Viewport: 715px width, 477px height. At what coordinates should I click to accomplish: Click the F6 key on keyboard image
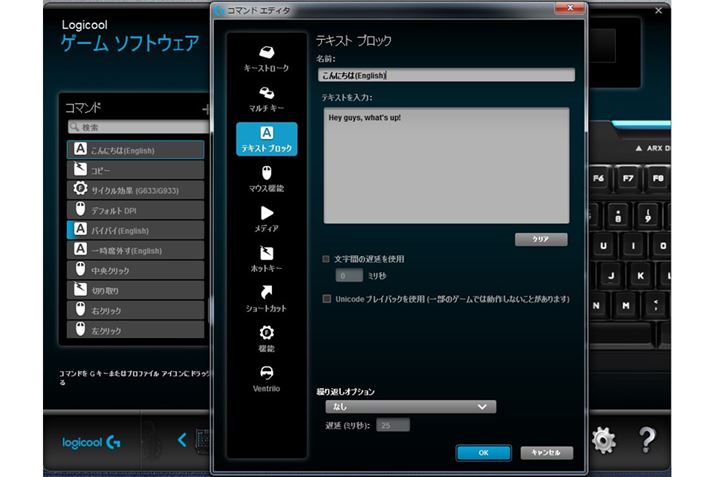click(x=599, y=178)
